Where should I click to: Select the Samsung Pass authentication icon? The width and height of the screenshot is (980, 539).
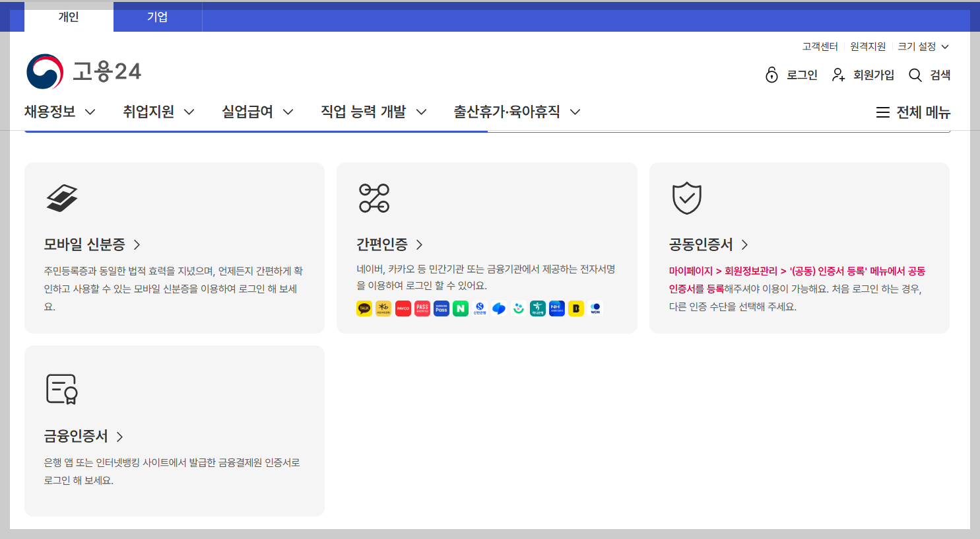click(441, 308)
